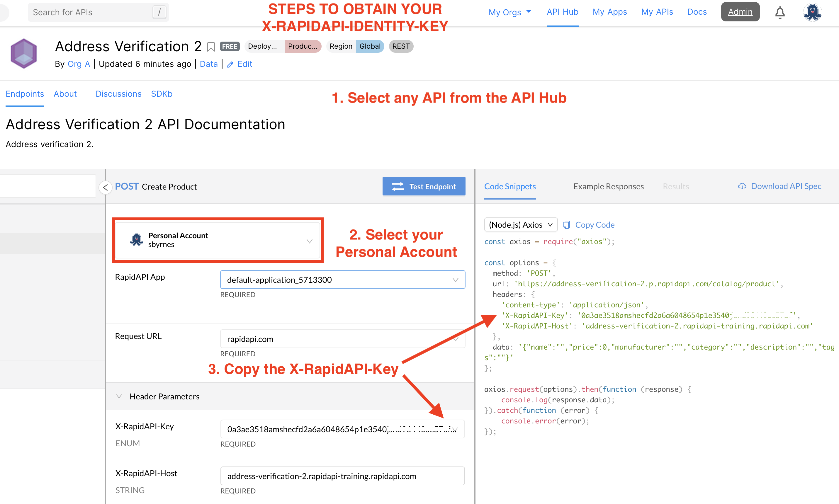The width and height of the screenshot is (839, 504).
Task: Click the Admin button
Action: click(740, 12)
